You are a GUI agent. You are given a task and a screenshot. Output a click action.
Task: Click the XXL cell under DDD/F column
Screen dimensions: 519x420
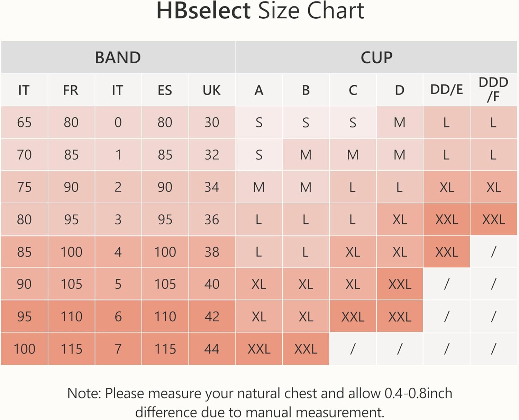tap(494, 220)
